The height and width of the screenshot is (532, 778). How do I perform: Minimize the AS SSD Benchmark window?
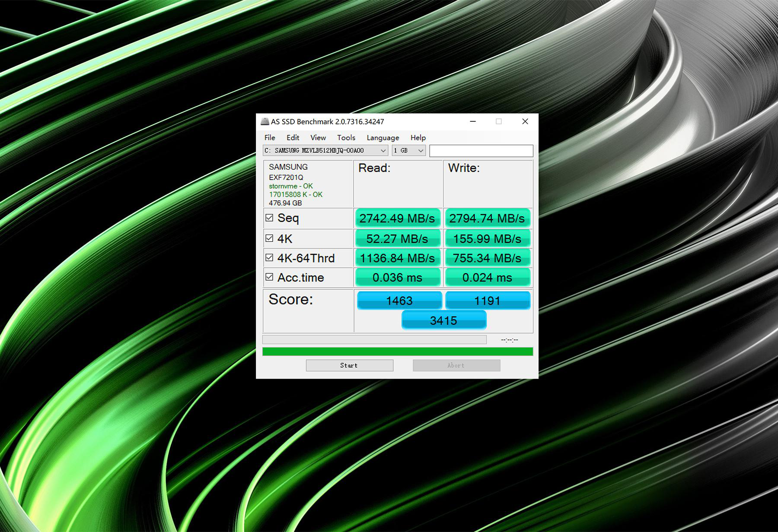473,121
